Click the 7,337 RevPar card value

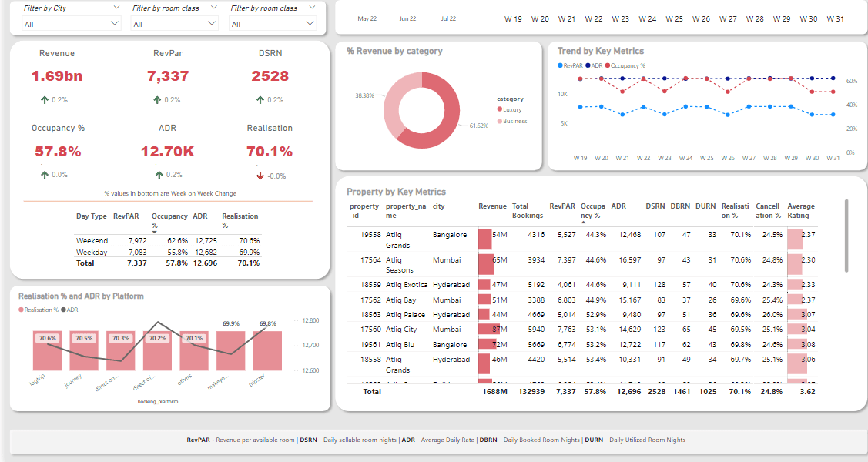point(168,76)
